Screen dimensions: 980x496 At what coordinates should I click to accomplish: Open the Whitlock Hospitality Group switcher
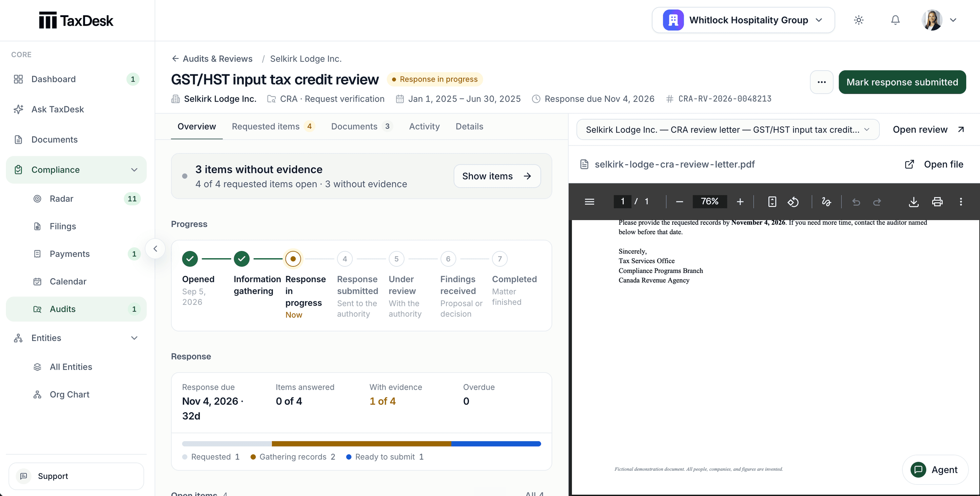pyautogui.click(x=743, y=20)
